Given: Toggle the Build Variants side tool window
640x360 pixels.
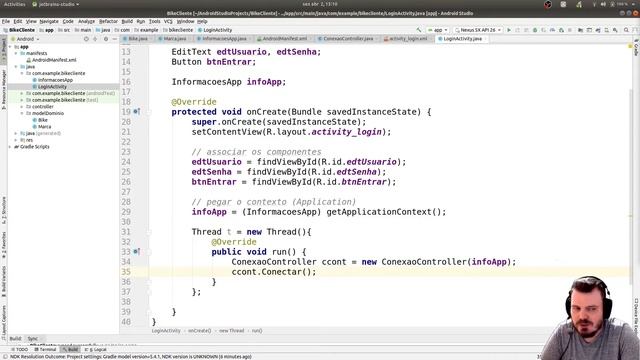Looking at the screenshot, I should click(x=3, y=282).
